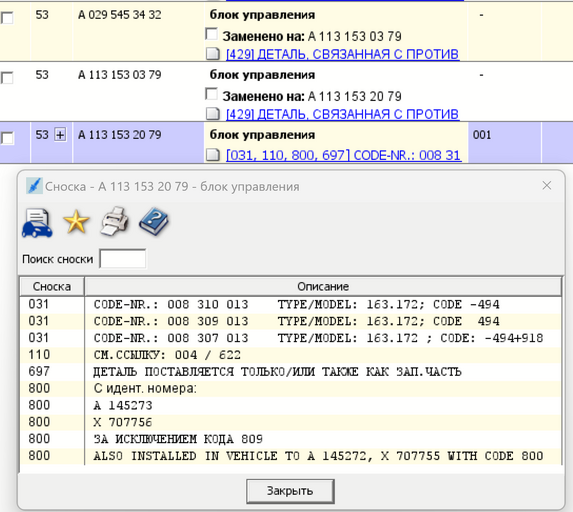Click the Поиск сноски input field
This screenshot has height=512, width=573.
coord(123,259)
